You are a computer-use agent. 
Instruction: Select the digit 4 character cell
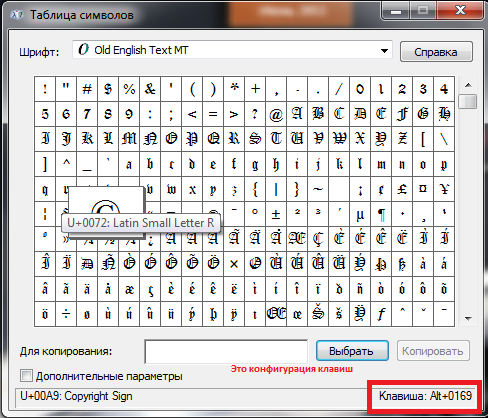pyautogui.click(x=444, y=89)
